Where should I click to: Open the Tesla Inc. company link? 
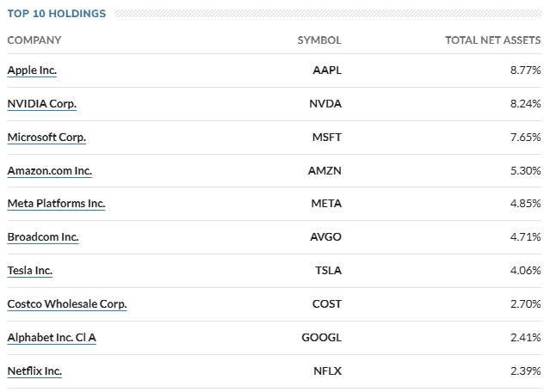(30, 271)
